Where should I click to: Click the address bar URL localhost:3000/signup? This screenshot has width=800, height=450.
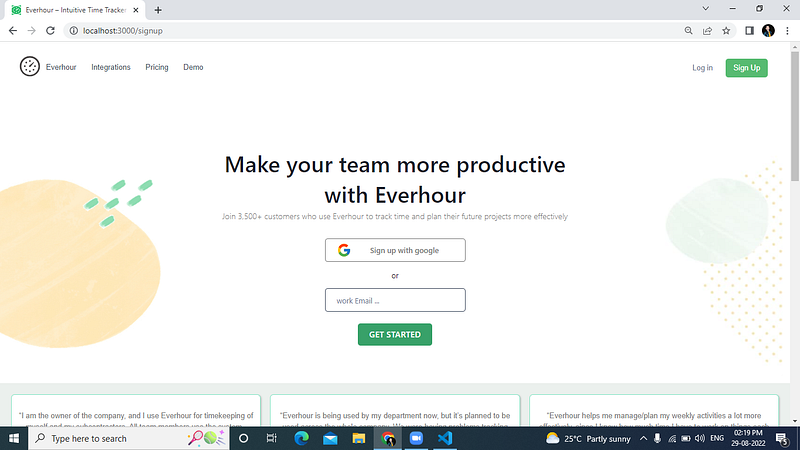coord(123,31)
